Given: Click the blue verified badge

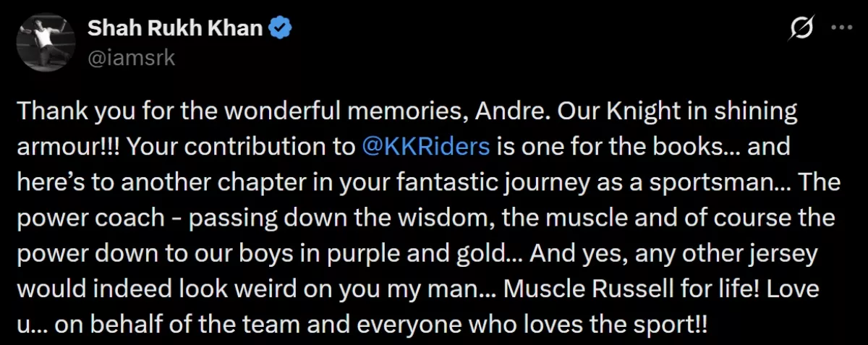Looking at the screenshot, I should (281, 29).
